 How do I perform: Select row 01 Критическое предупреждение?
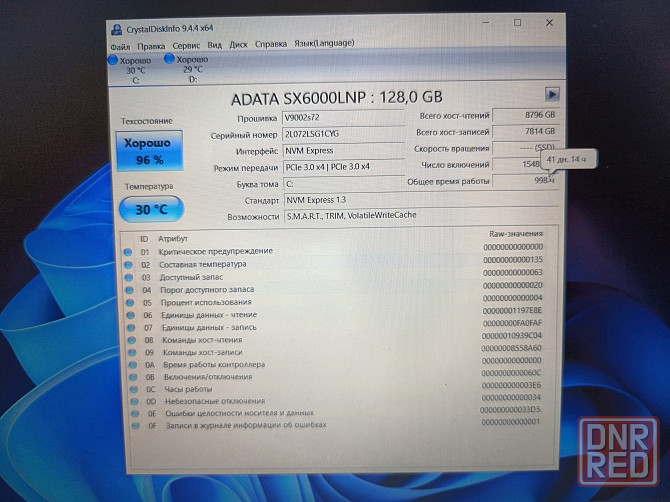333,250
